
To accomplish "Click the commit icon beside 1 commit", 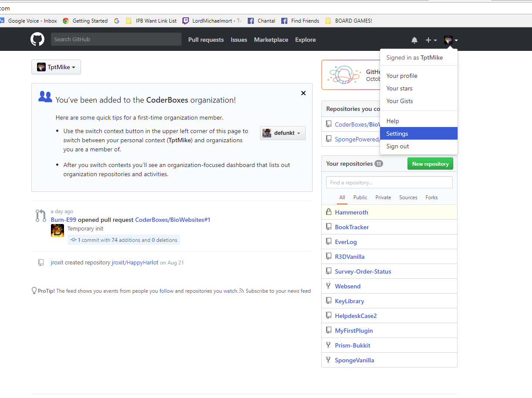I will 74,240.
